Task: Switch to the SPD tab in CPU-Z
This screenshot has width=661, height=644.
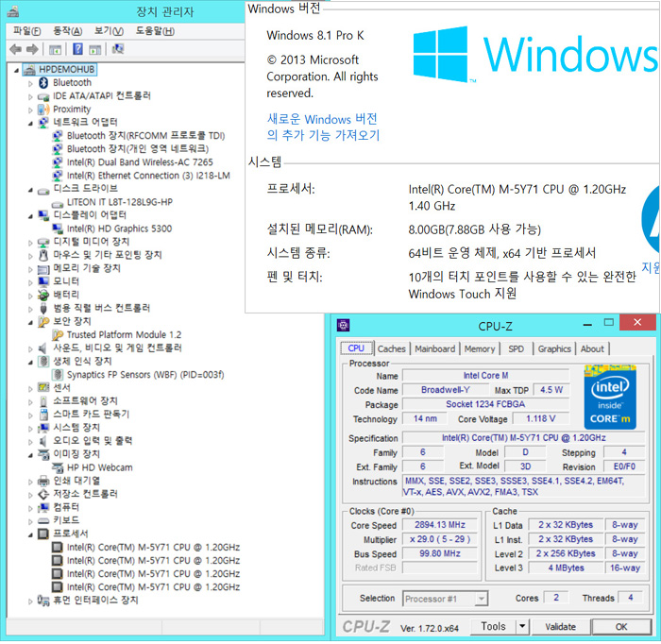Action: tap(516, 349)
